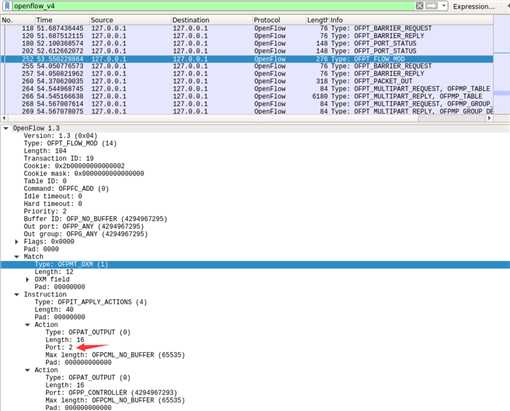Sort by the Protocol column header
Image resolution: width=510 pixels, height=411 pixels.
coord(267,20)
